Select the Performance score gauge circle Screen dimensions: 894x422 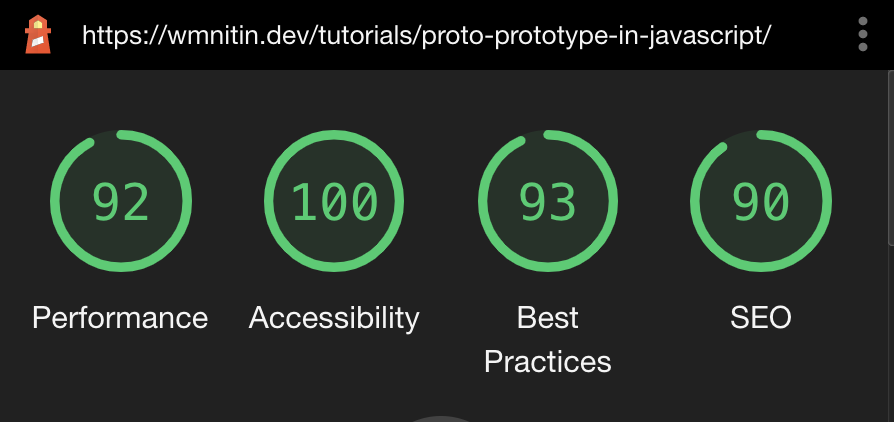coord(121,201)
